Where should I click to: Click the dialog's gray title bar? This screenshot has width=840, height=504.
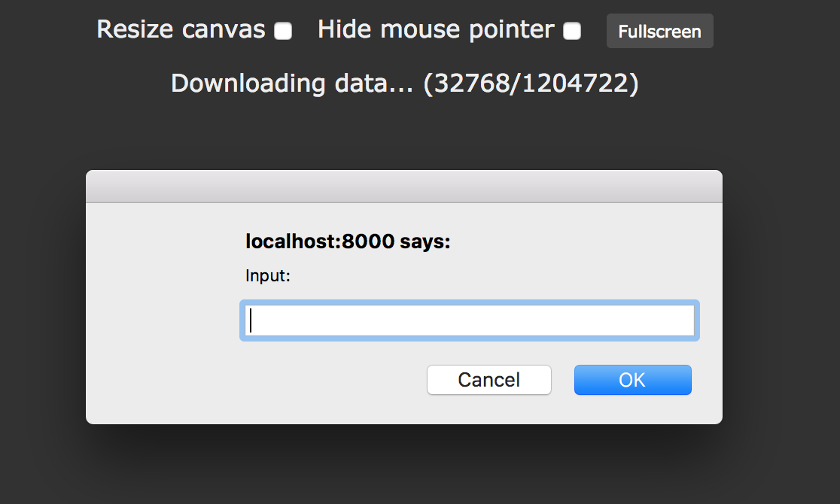pyautogui.click(x=404, y=187)
